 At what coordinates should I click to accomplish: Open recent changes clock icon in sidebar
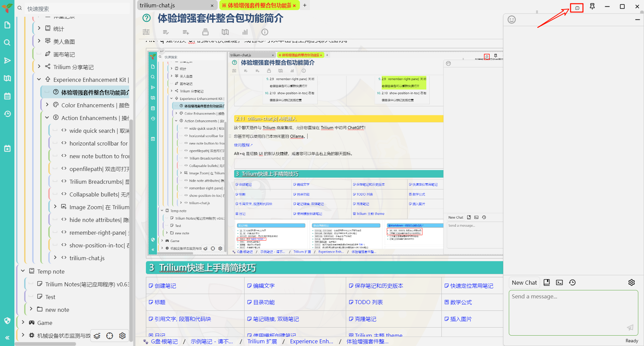(7, 114)
